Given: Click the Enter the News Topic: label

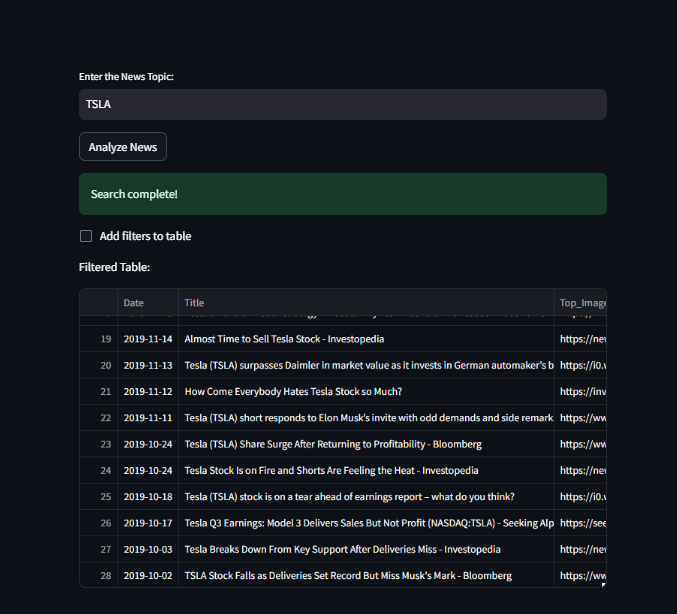Looking at the screenshot, I should click(x=126, y=76).
